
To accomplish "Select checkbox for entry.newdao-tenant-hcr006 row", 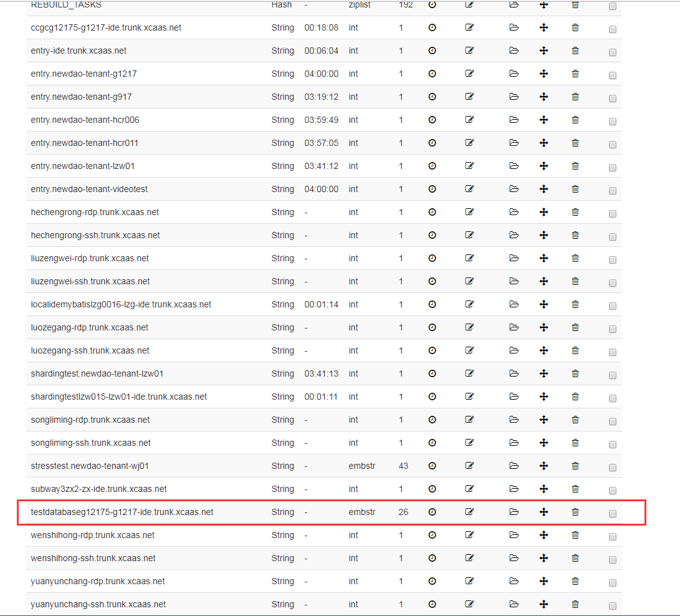I will coord(612,122).
